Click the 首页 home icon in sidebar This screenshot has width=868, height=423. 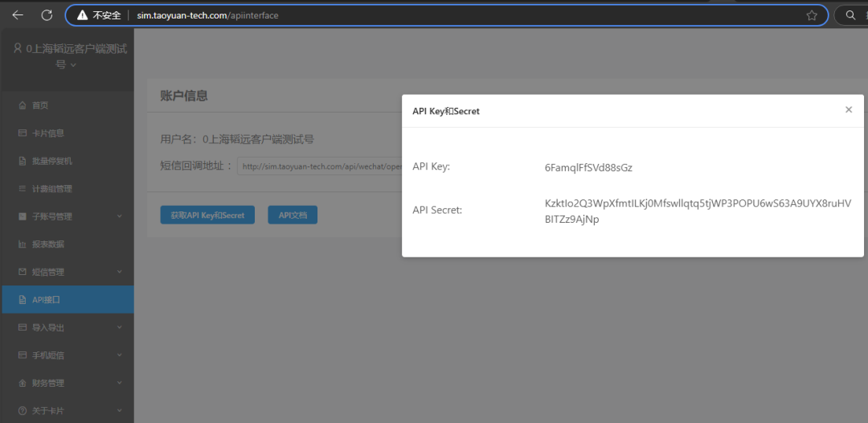tap(22, 105)
